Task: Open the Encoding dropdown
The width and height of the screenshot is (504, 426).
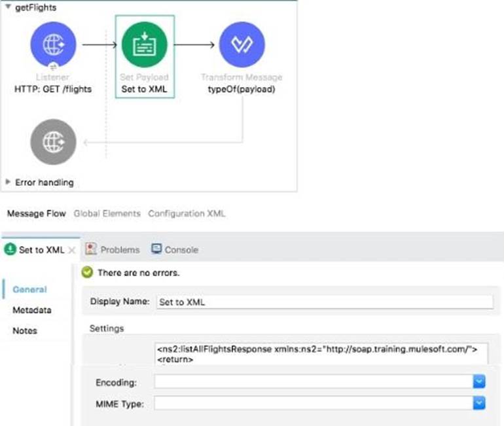Action: [478, 382]
